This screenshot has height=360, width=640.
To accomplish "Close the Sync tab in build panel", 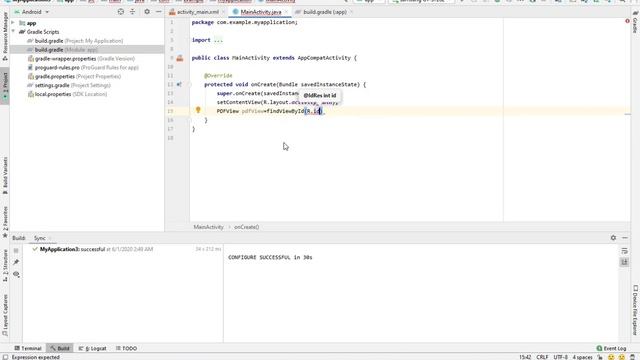I will click(x=50, y=238).
